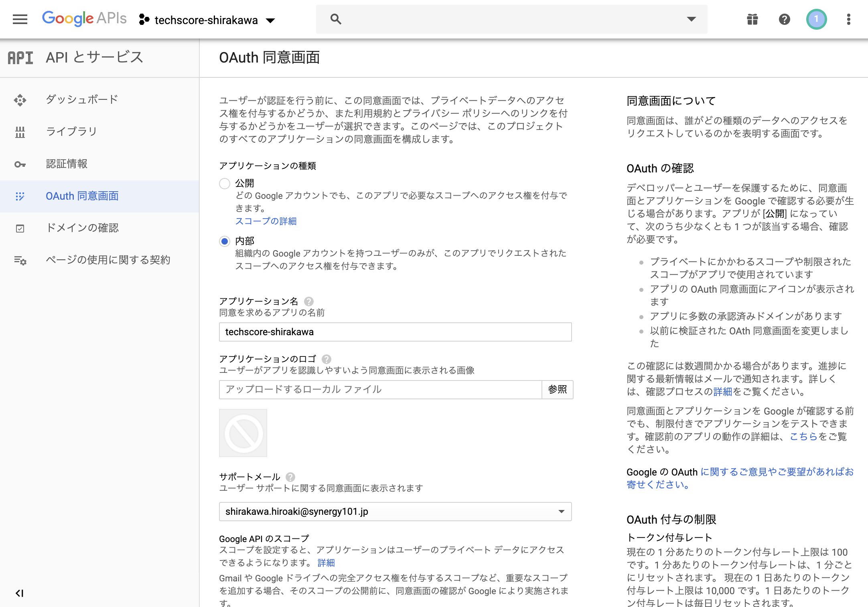Expand the search bar dropdown arrow
This screenshot has height=607, width=868.
pos(691,19)
